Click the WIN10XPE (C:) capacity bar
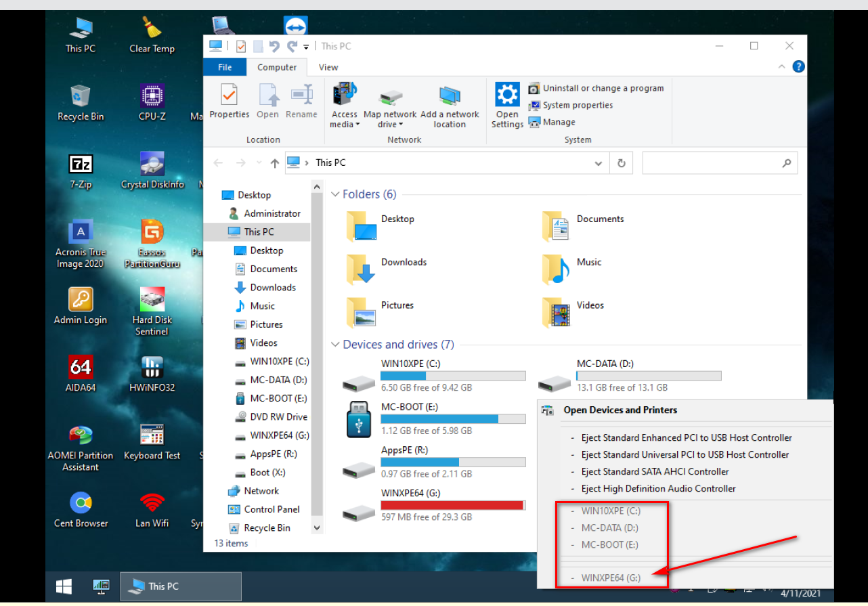 [x=453, y=376]
